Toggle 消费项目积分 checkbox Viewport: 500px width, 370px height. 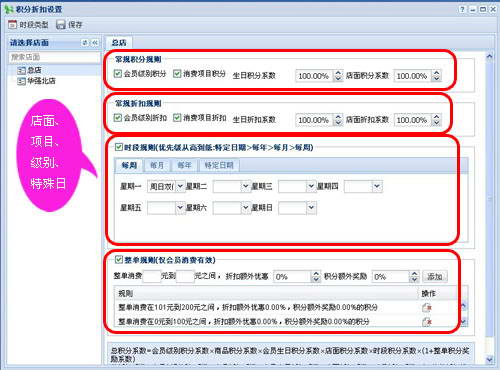coord(177,74)
